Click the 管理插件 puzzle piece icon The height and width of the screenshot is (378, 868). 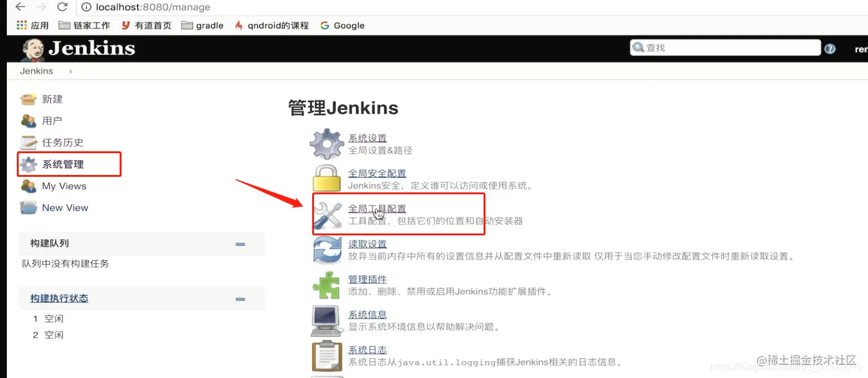point(327,285)
